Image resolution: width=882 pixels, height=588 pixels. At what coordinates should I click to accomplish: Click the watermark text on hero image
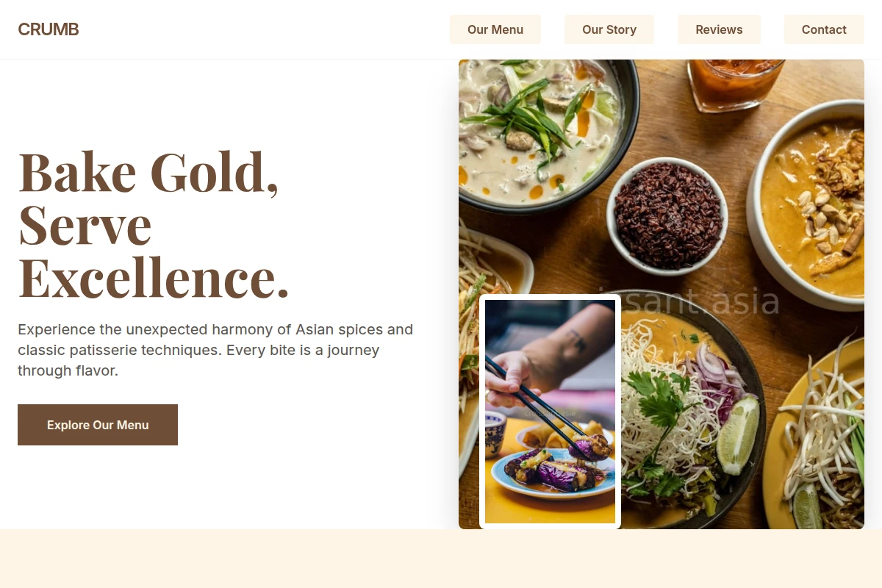[689, 301]
